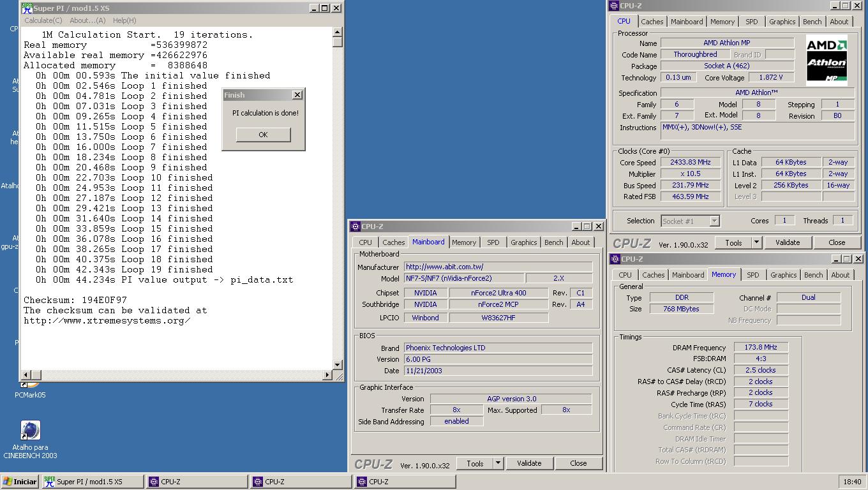Minimize the Mainboard CPU-Z window
The width and height of the screenshot is (868, 490).
tap(576, 226)
